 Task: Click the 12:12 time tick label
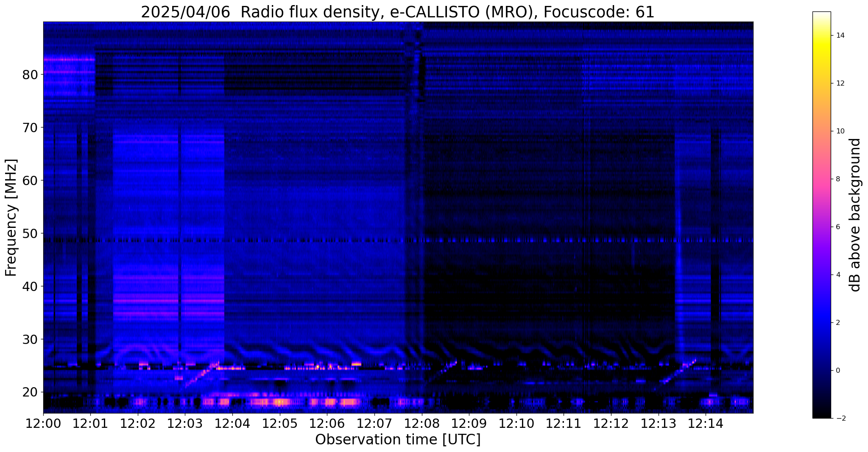click(x=611, y=424)
